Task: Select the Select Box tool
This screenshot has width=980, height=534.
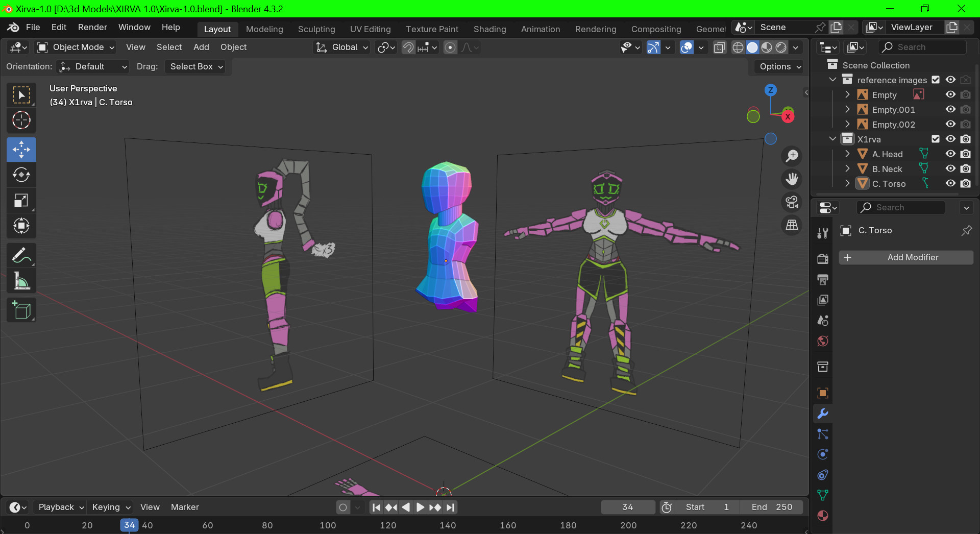Action: [21, 95]
